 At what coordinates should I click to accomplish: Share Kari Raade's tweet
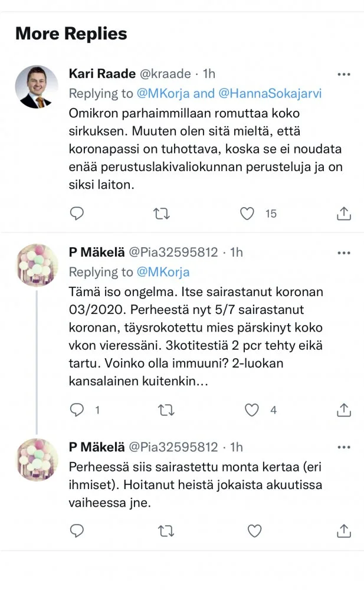343,214
